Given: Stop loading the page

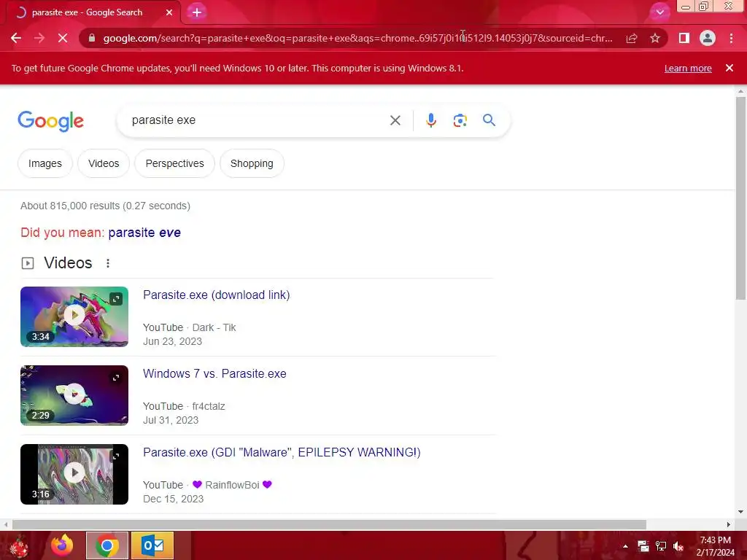Looking at the screenshot, I should (x=63, y=38).
